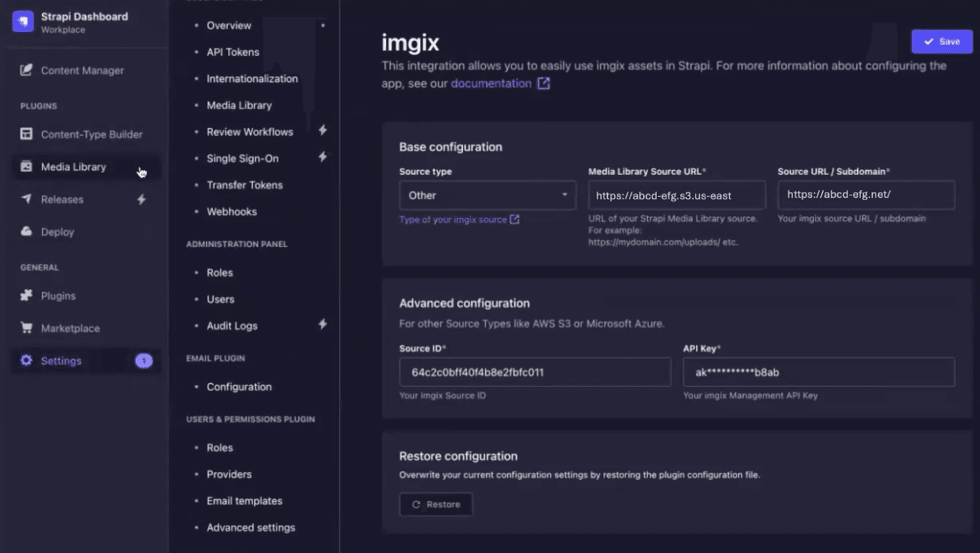
Task: Click the Media Library picture icon
Action: pos(26,167)
